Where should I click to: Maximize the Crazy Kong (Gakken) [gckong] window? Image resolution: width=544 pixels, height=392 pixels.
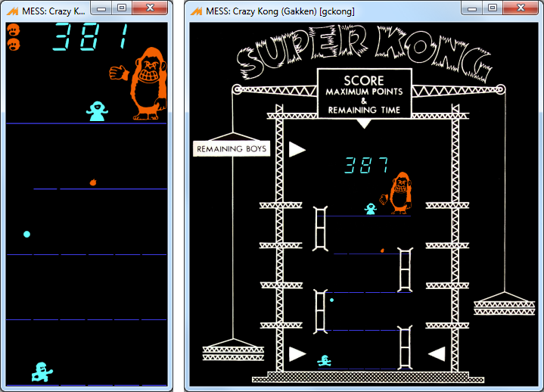(x=493, y=8)
